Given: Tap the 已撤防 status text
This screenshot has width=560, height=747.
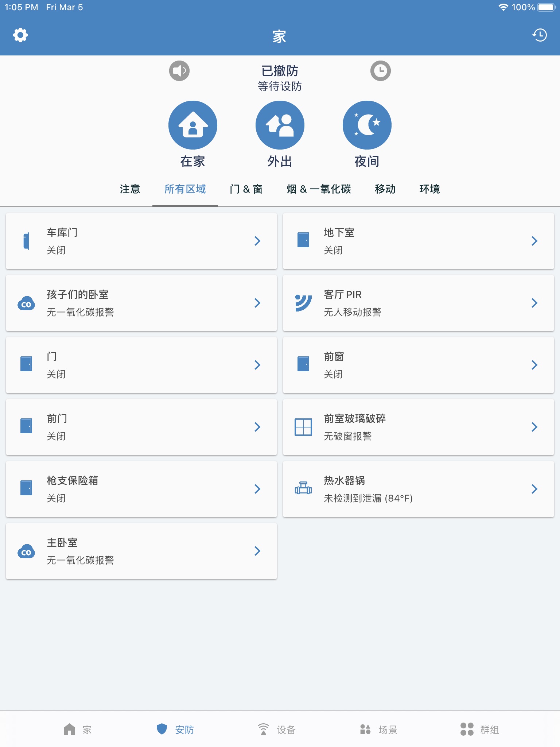Looking at the screenshot, I should [x=280, y=70].
